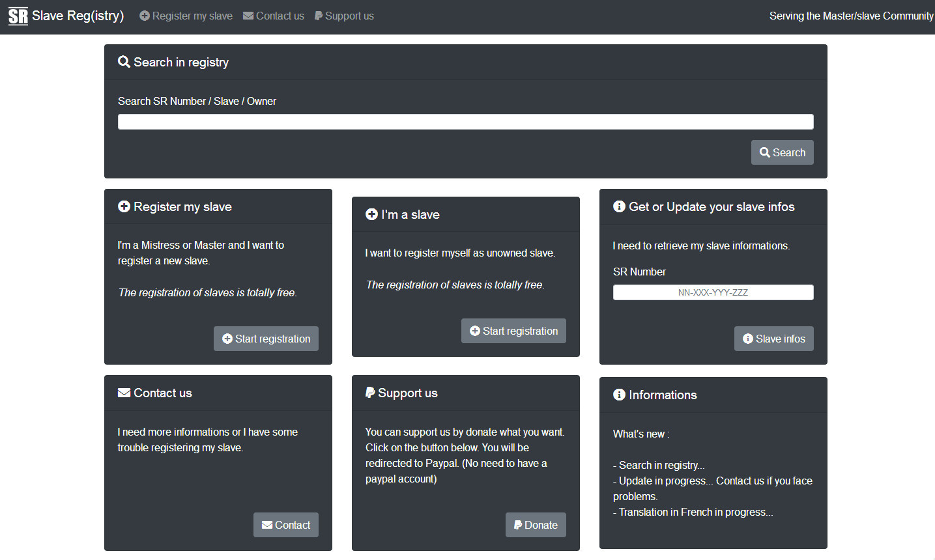Click the SR logo in the navbar

click(x=18, y=16)
